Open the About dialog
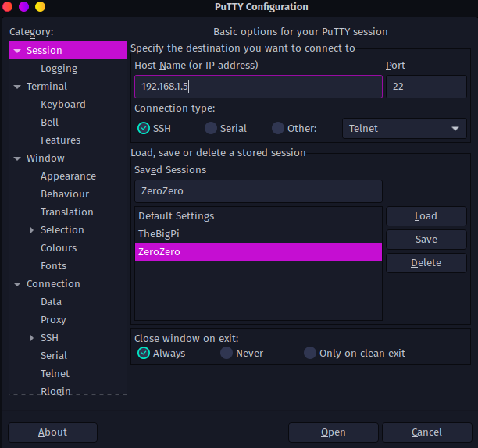The image size is (478, 448). click(52, 432)
